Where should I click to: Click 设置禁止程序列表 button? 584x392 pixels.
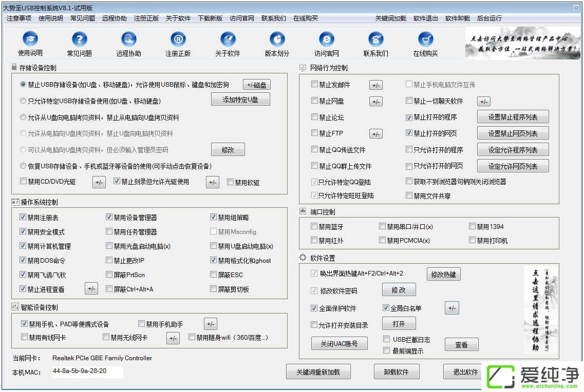pos(513,117)
